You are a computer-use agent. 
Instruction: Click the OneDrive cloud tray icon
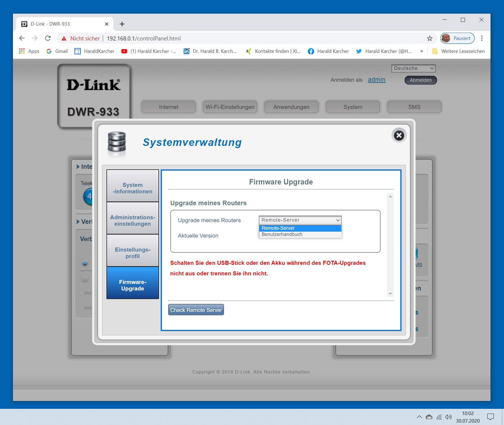coord(429,417)
